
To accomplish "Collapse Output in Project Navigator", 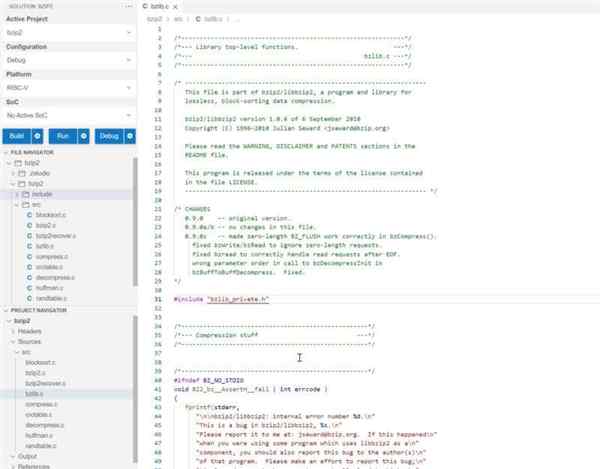I will 13,456.
